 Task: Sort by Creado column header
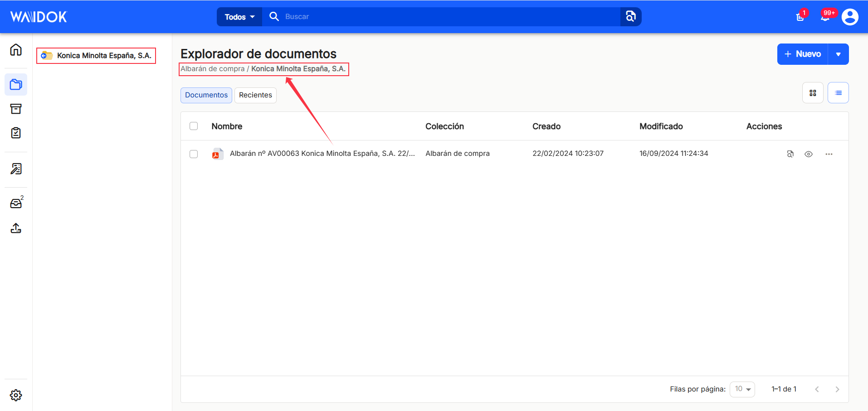point(546,126)
